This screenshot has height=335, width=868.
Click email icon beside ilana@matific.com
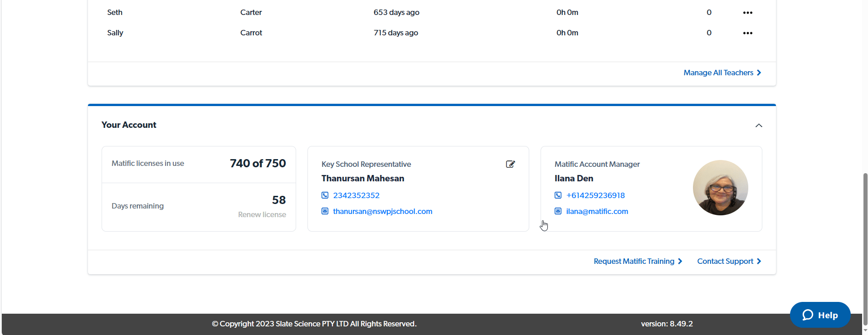tap(558, 211)
